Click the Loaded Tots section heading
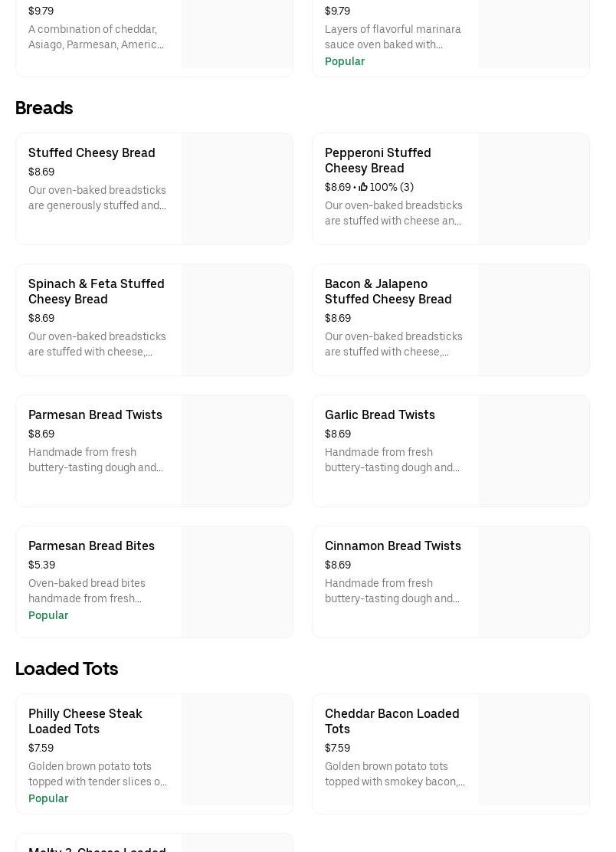Screen dimensions: 616x852 coord(67,669)
